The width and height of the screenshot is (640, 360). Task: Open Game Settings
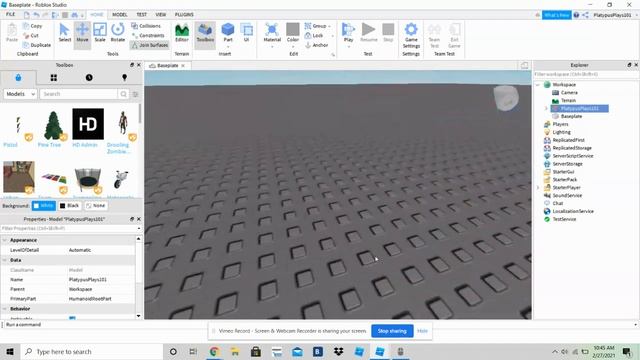click(x=411, y=36)
